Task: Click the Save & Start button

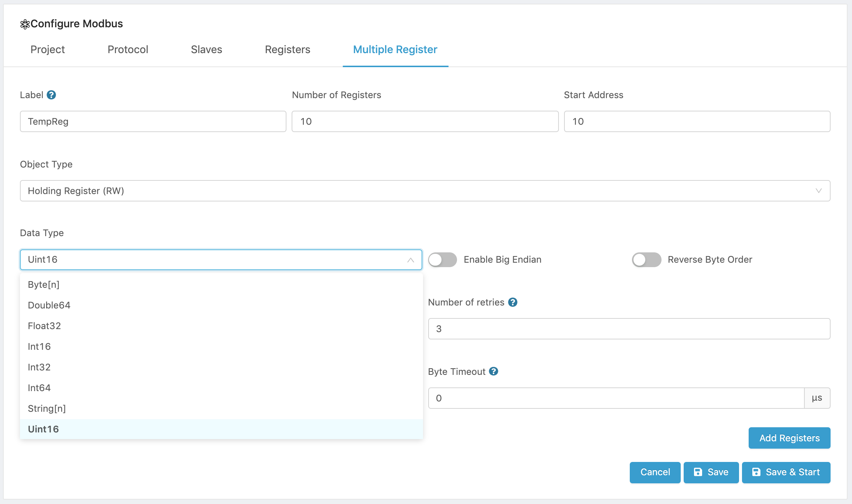Action: 786,472
